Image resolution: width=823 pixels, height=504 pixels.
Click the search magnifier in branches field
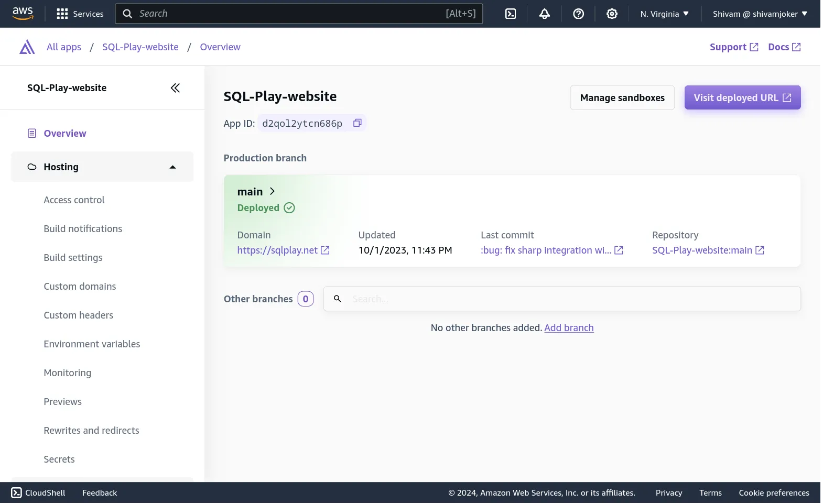click(x=338, y=299)
